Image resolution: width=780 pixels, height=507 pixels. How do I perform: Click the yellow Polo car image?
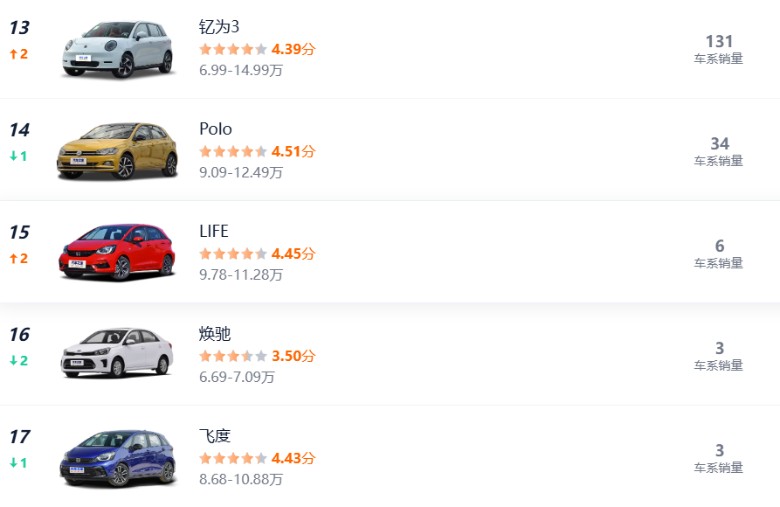point(117,151)
